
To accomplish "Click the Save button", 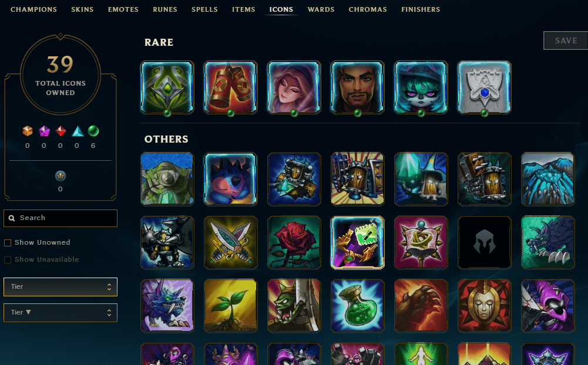I will [x=566, y=40].
